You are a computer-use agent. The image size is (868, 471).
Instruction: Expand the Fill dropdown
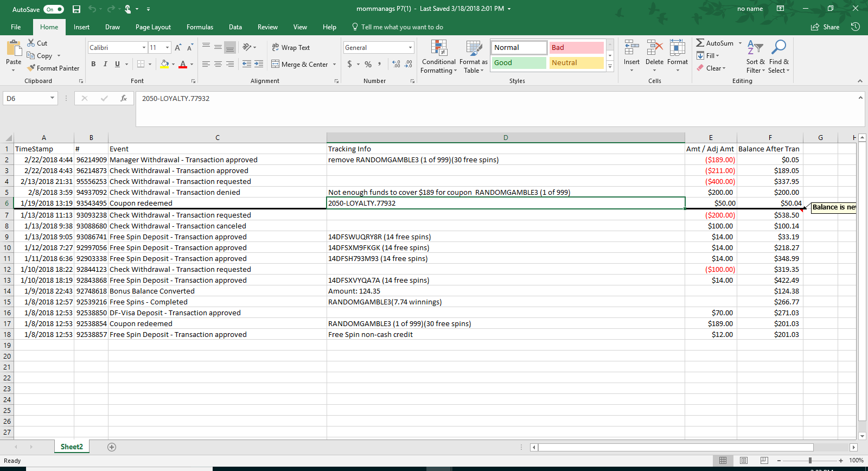click(717, 56)
